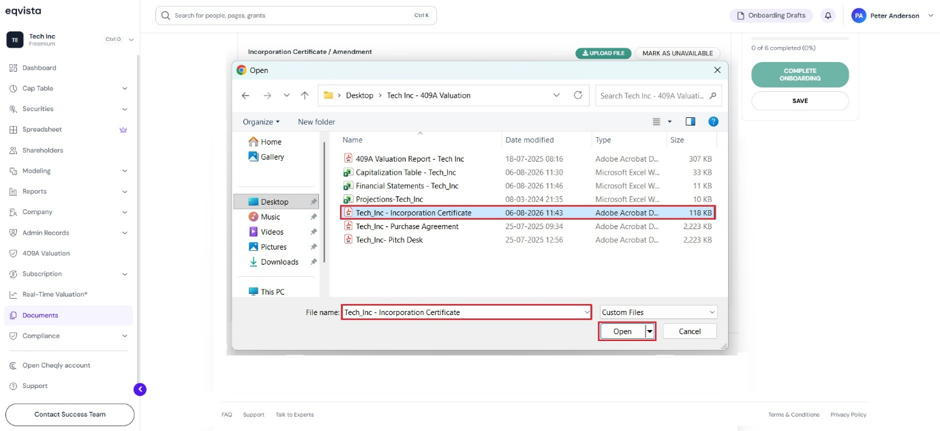Open 409A Valuation in the sidebar
The image size is (940, 431).
click(x=46, y=254)
